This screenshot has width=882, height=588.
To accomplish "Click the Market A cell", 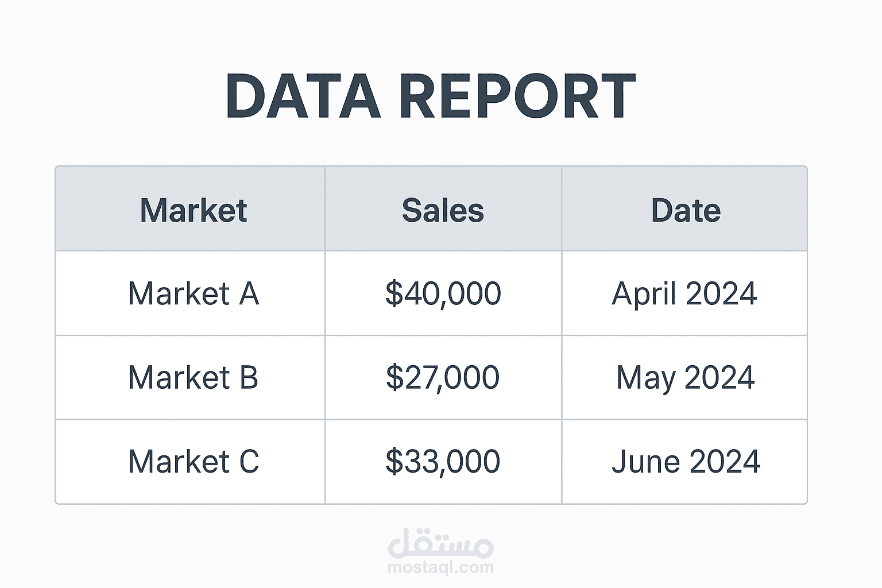I will (x=194, y=293).
